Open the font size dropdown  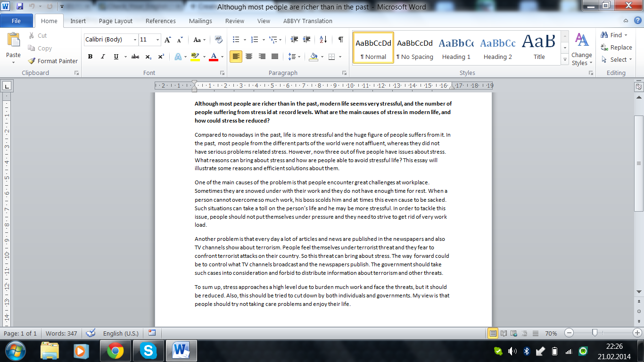[x=157, y=40]
